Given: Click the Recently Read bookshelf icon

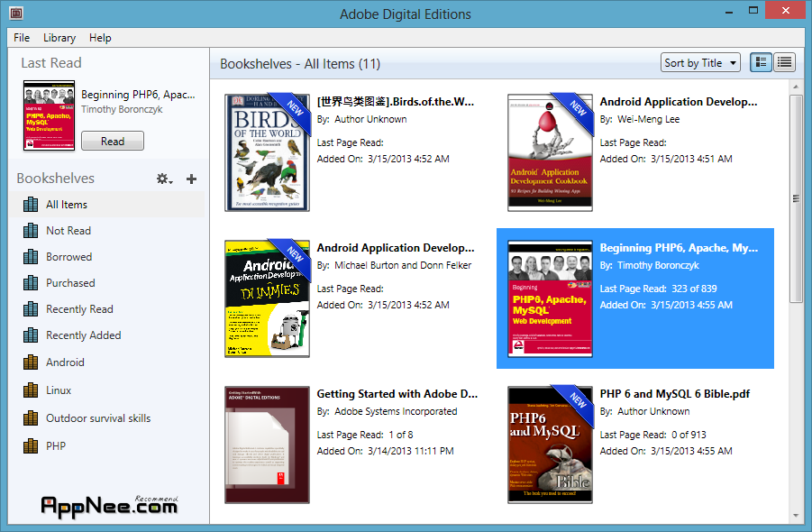Looking at the screenshot, I should [x=31, y=308].
